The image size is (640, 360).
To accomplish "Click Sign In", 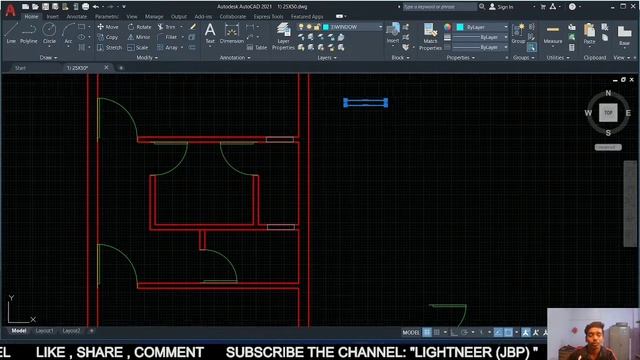I will [x=501, y=7].
